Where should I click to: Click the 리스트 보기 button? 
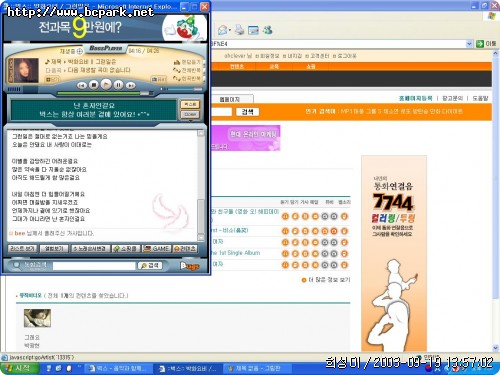(22, 249)
